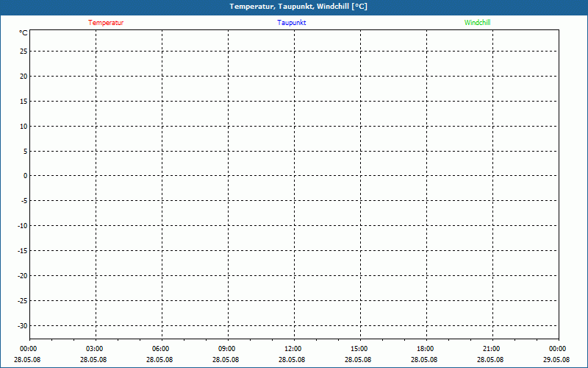Click the °C unit label on the y-axis
The width and height of the screenshot is (588, 368).
pyautogui.click(x=24, y=33)
